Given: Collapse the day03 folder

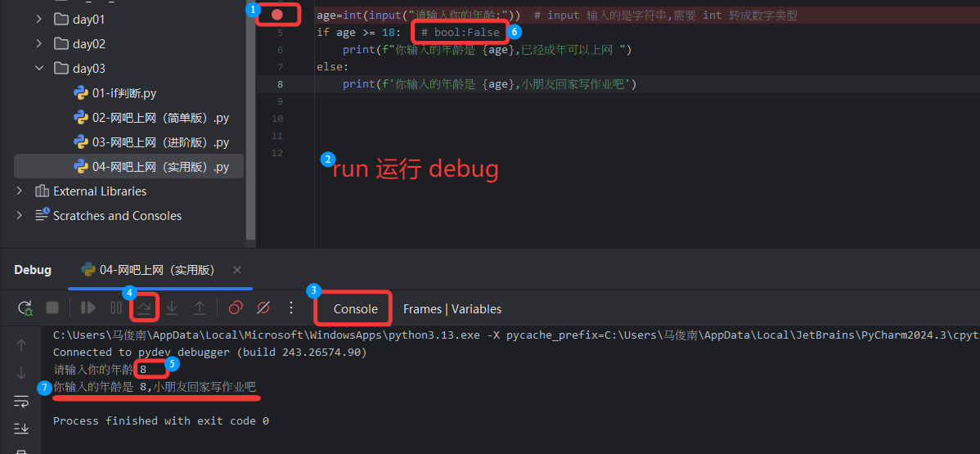Looking at the screenshot, I should 38,68.
